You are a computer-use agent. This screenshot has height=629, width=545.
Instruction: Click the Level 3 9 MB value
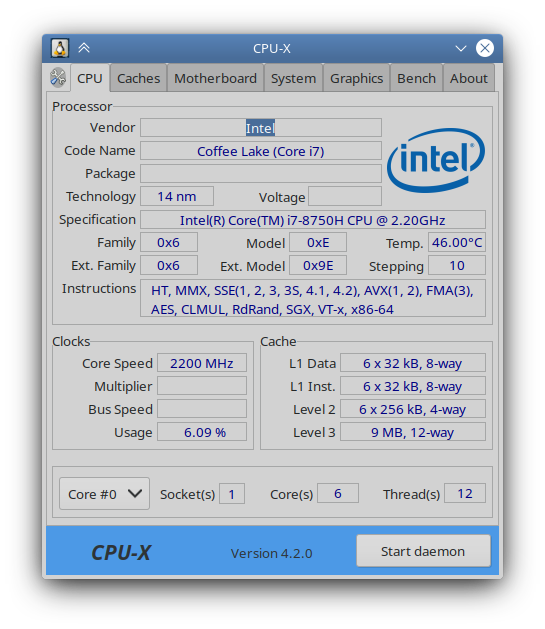coord(413,432)
